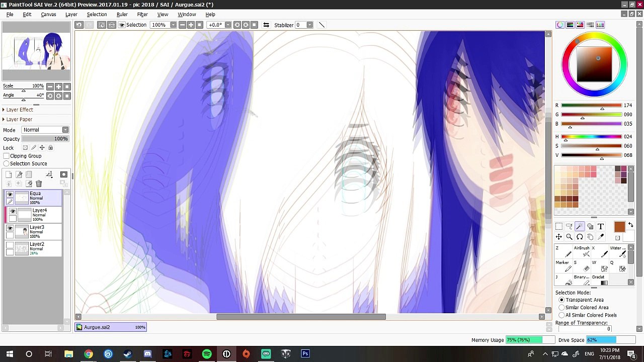Select the Move tool

pyautogui.click(x=559, y=237)
